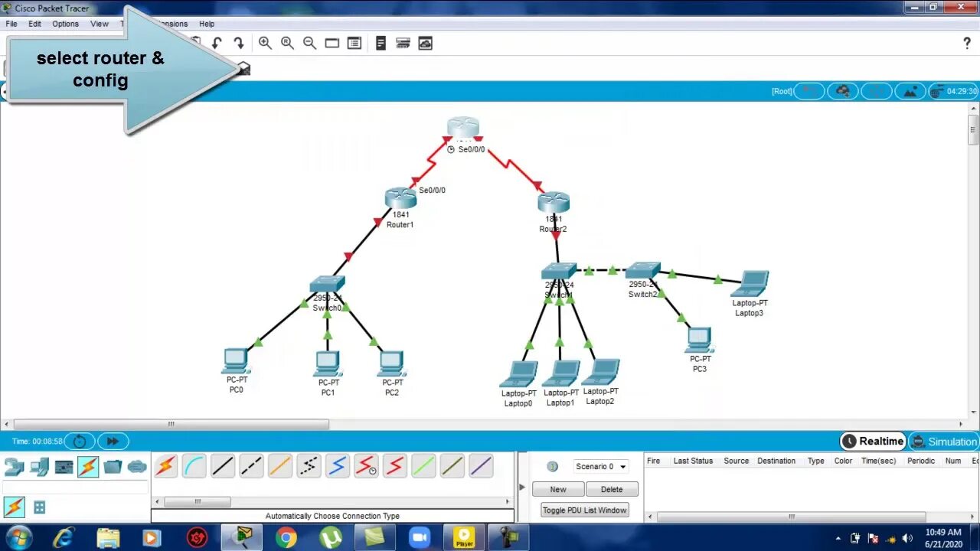Select Components category
This screenshot has width=980, height=551.
tap(64, 466)
